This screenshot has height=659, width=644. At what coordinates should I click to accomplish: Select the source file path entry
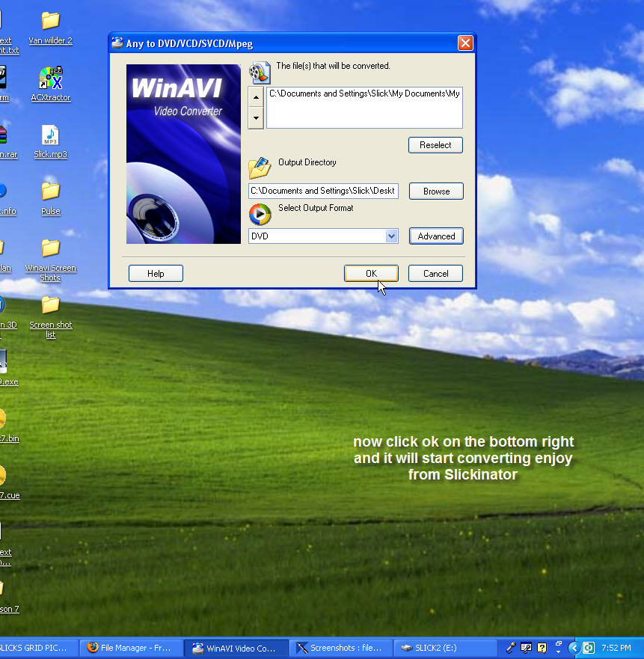[x=364, y=94]
